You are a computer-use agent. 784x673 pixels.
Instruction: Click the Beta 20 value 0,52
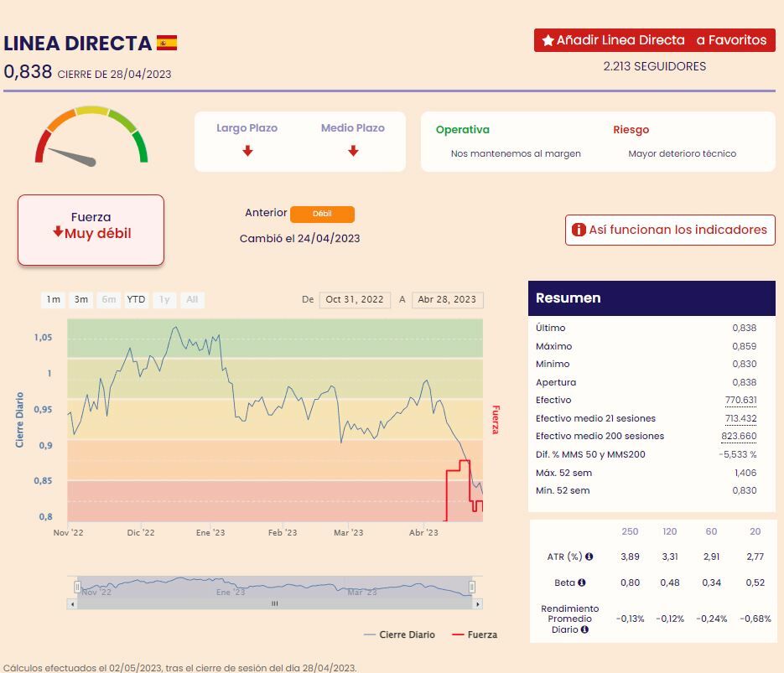pyautogui.click(x=755, y=582)
